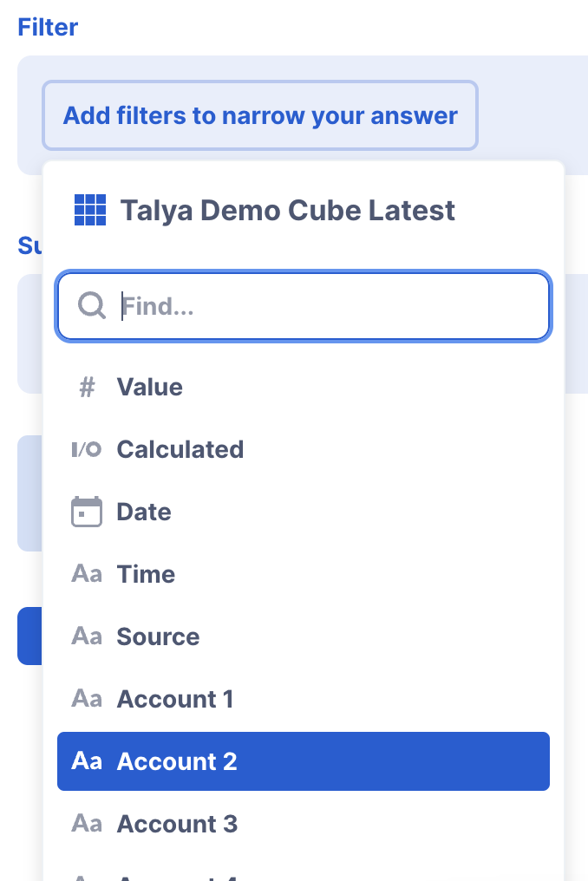Click the Aa icon beside Account 3
588x881 pixels.
click(87, 824)
